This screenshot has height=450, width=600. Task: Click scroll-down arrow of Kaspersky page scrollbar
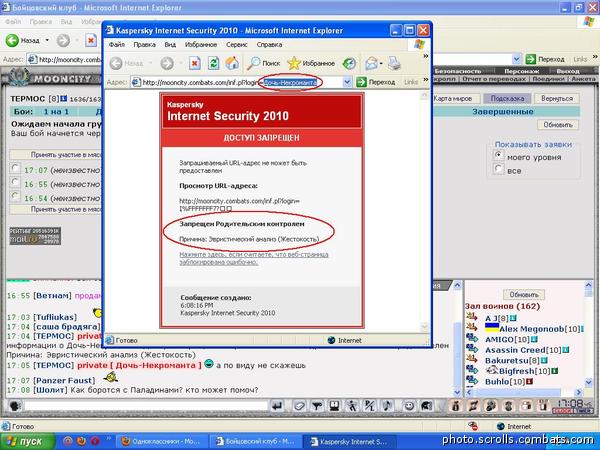pos(424,326)
